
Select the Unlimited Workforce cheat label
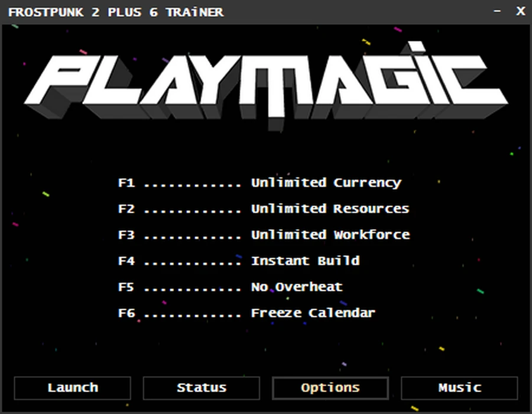click(x=330, y=235)
